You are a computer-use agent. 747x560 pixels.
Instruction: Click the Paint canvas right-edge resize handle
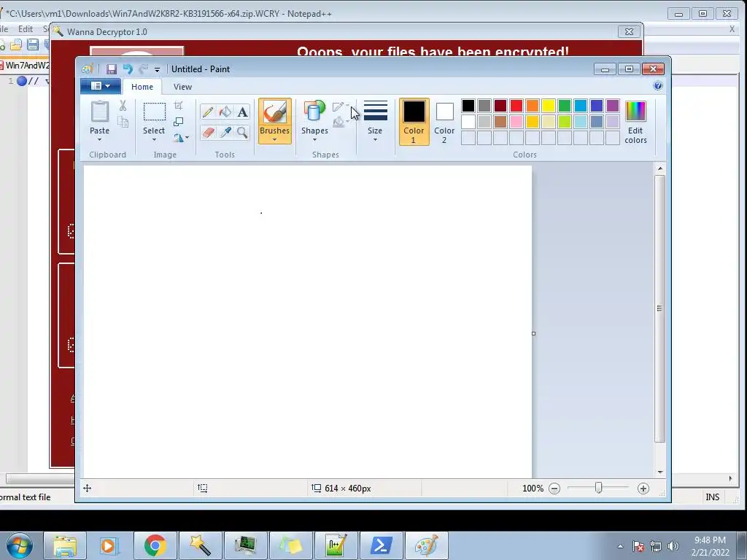pyautogui.click(x=533, y=333)
